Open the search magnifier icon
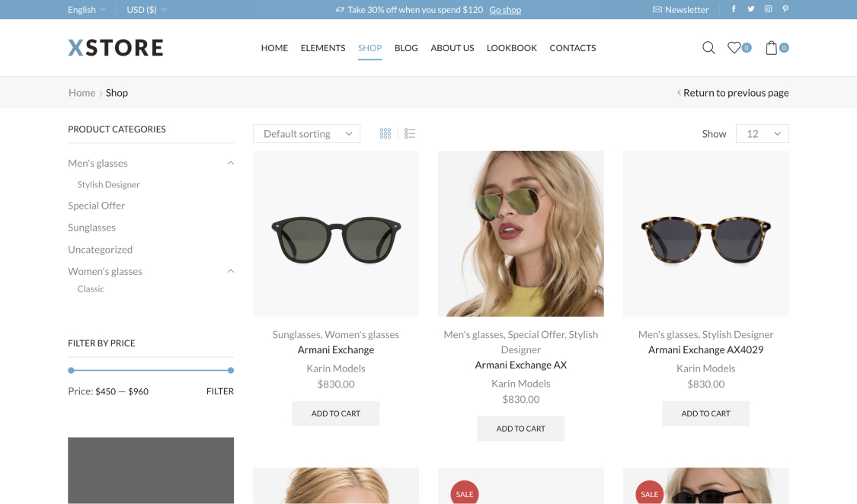 point(708,48)
